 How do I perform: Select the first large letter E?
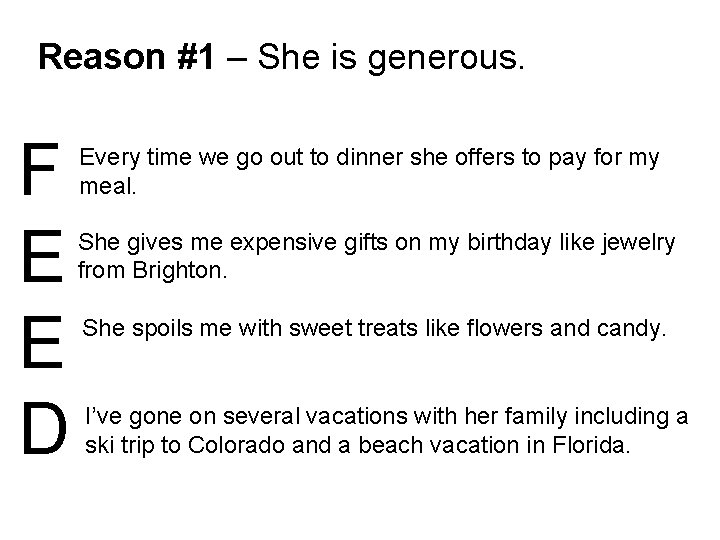pos(43,256)
